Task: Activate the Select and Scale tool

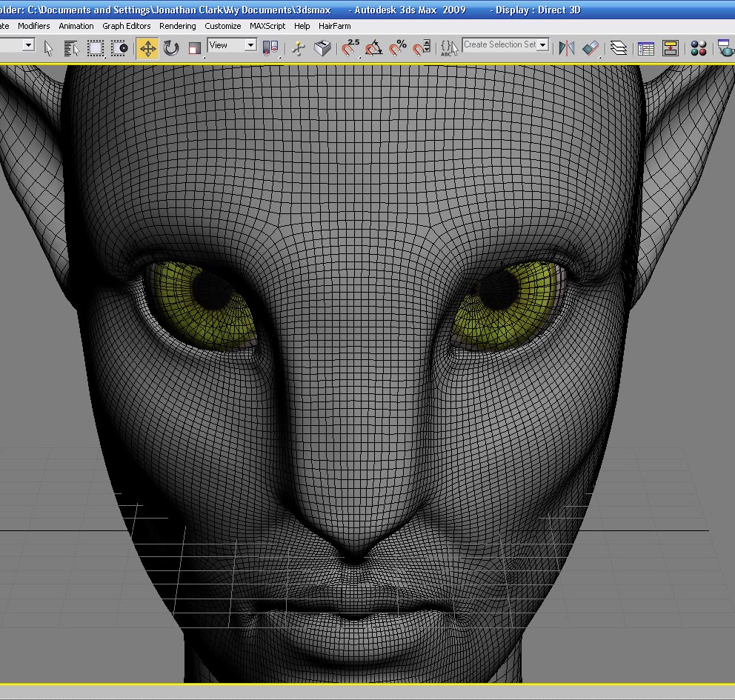Action: pyautogui.click(x=195, y=48)
